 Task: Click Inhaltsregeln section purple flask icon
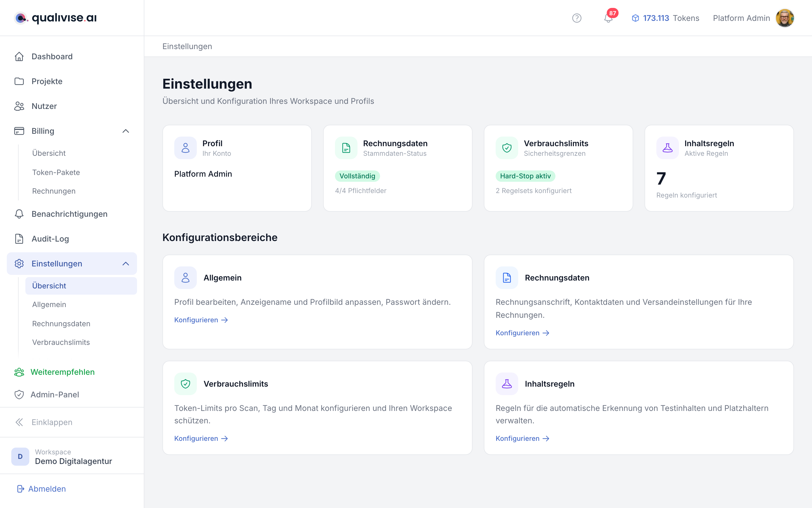pos(507,384)
